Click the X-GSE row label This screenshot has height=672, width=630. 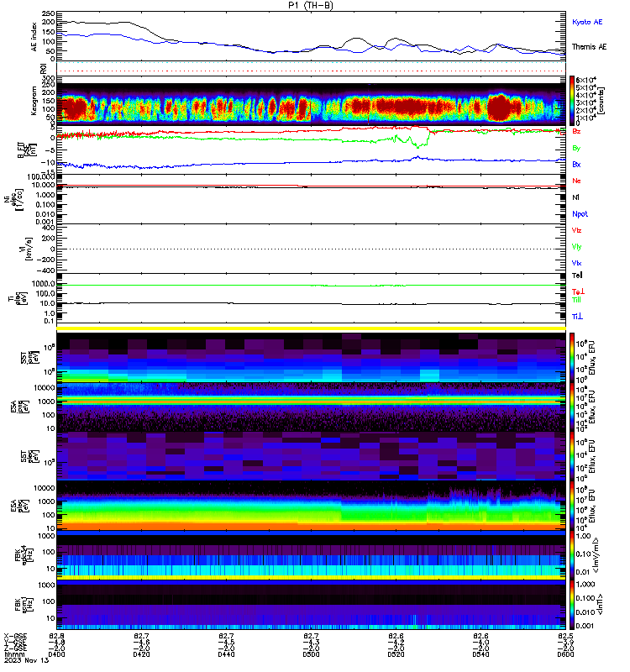(15, 636)
